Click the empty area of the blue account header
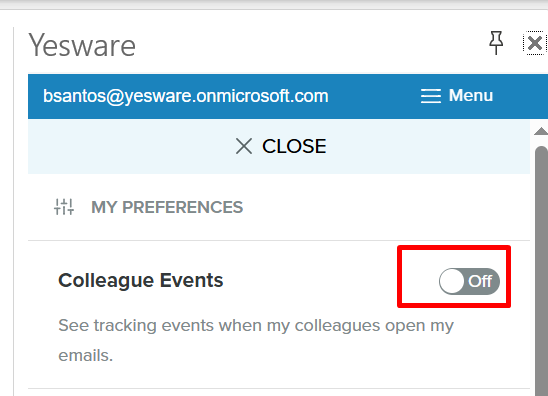The image size is (548, 396). tap(374, 96)
